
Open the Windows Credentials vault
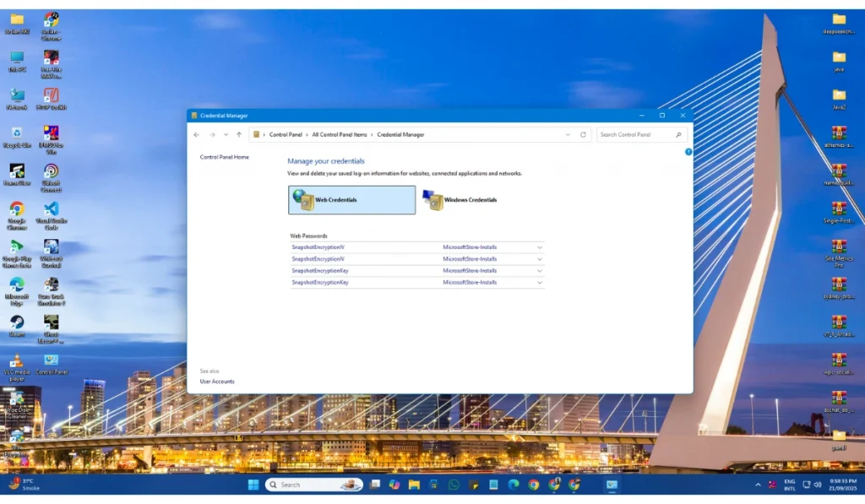point(460,200)
